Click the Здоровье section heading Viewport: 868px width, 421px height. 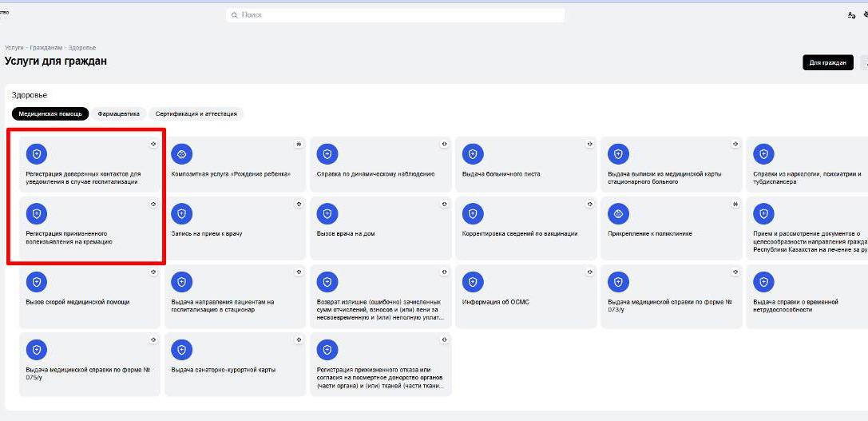[30, 95]
